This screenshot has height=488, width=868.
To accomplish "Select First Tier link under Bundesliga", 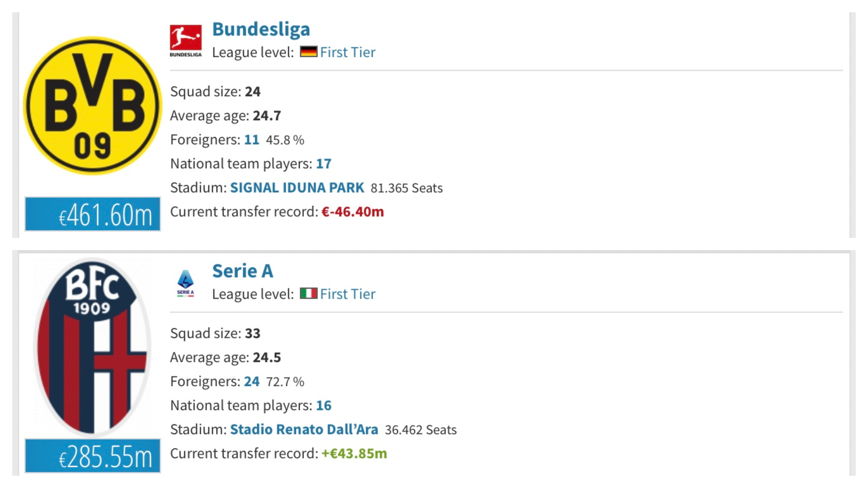I will (348, 52).
